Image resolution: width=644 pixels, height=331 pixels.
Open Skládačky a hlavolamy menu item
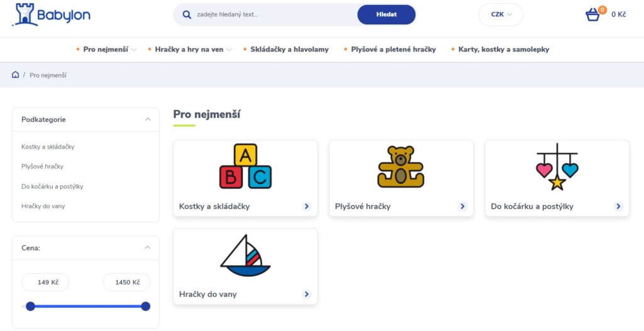click(x=289, y=49)
